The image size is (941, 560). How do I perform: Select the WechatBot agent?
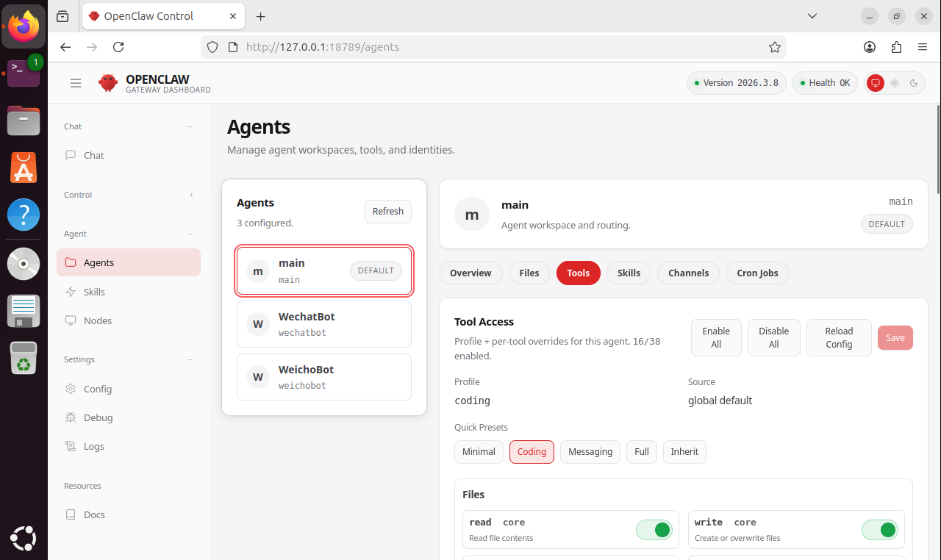coord(324,324)
